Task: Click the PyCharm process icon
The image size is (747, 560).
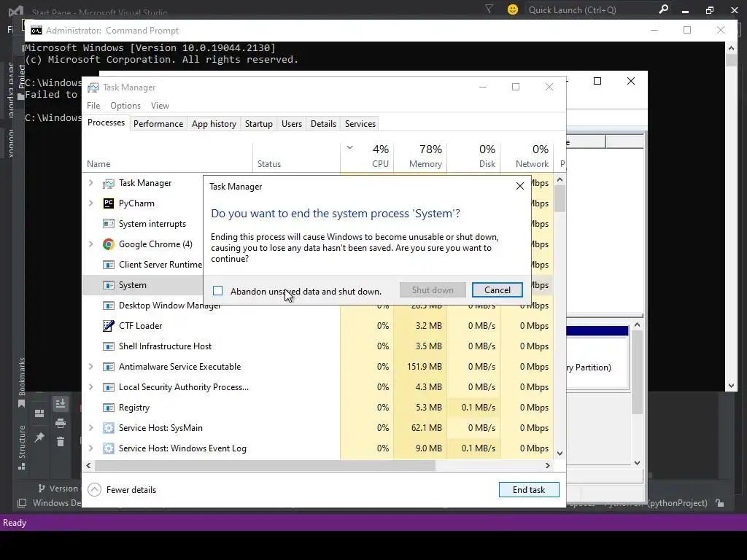Action: pos(109,203)
